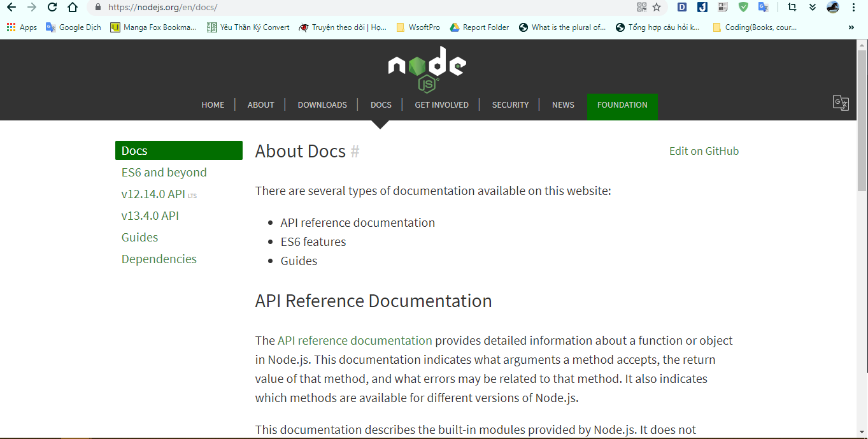Open the browser profile avatar
Screen dimensions: 868x439
click(x=833, y=7)
